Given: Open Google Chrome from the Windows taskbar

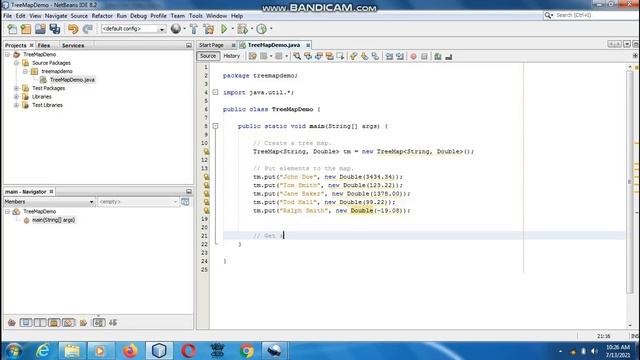Looking at the screenshot, I should click(247, 351).
